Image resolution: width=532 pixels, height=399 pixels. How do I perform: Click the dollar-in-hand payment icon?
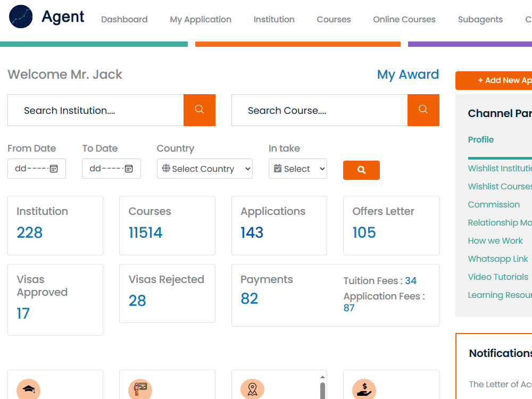pos(364,389)
